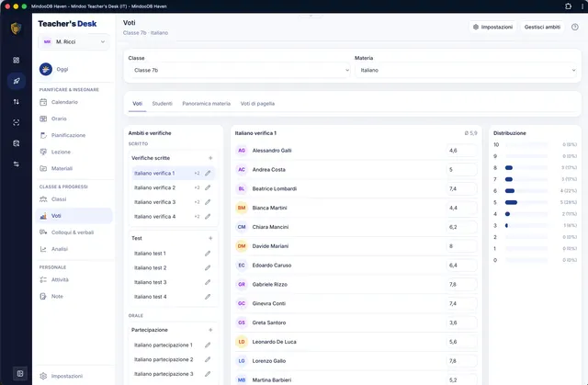The image size is (588, 385).
Task: Edit Italiano verifica 2 with pencil icon
Action: pos(208,187)
